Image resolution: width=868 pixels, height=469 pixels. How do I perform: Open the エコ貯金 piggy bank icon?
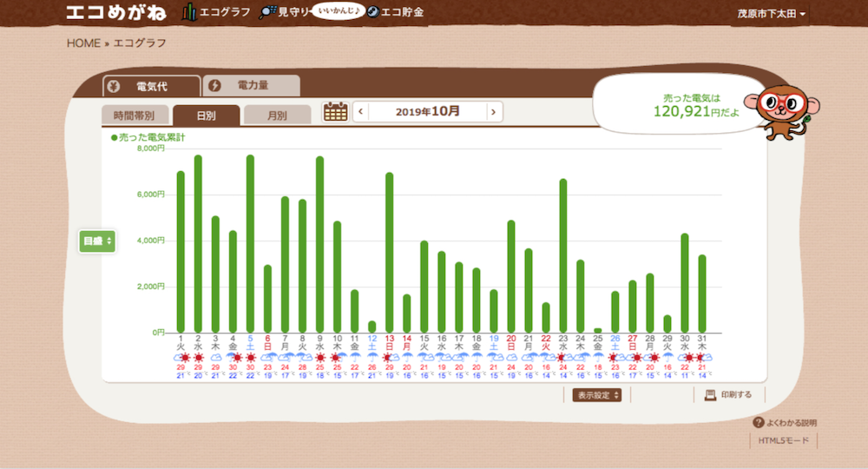coord(373,11)
